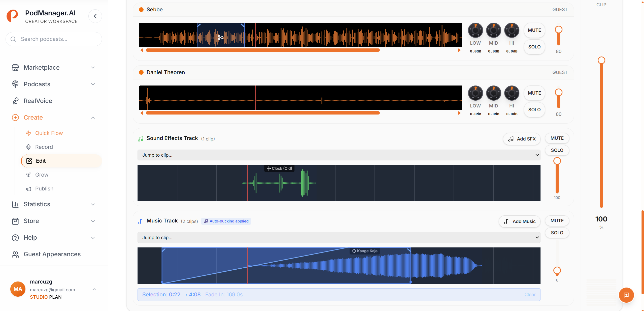Click the Search podcasts input field
Screen dimensions: 644x311
(x=54, y=39)
